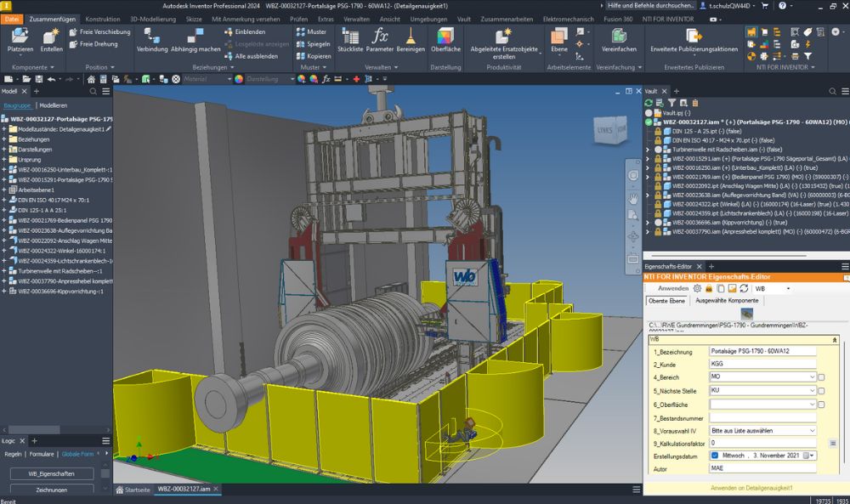Click the Globale Form link in iLogic panel
Screen dimensions: 850x504
point(77,454)
